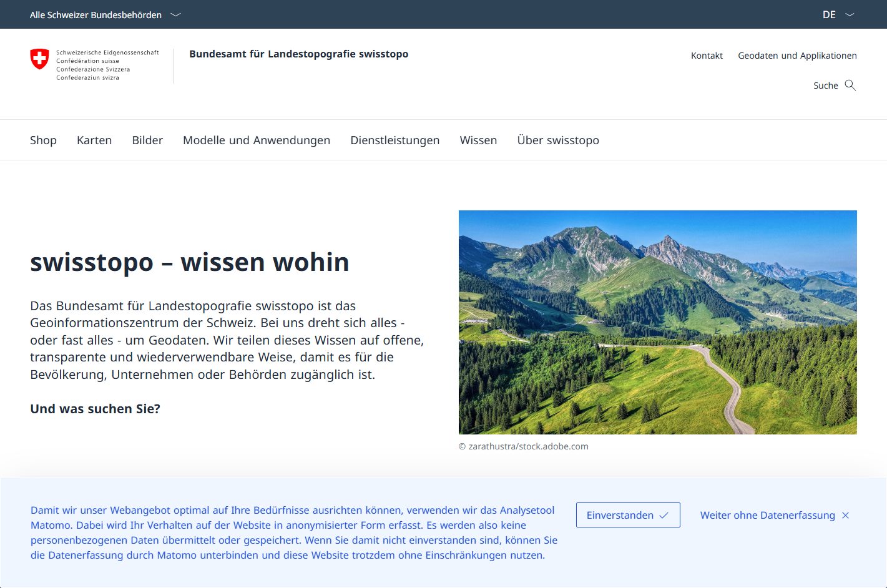887x588 pixels.
Task: Open the Wissen menu
Action: (x=478, y=140)
